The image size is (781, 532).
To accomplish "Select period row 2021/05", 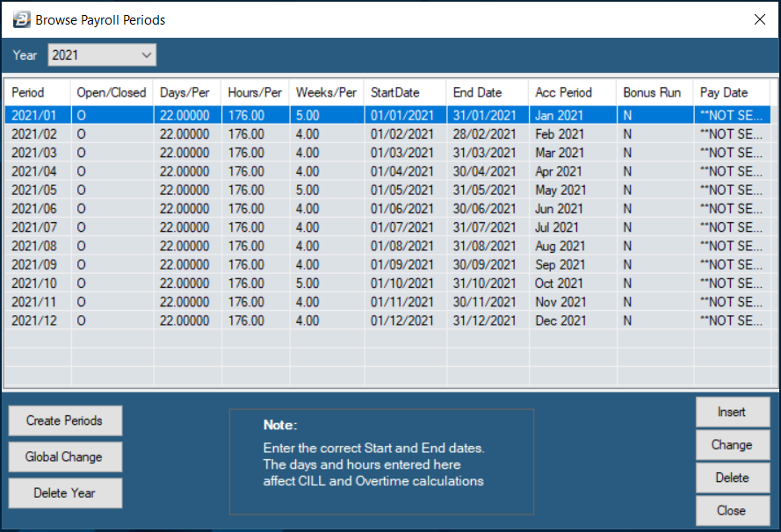I will [387, 191].
